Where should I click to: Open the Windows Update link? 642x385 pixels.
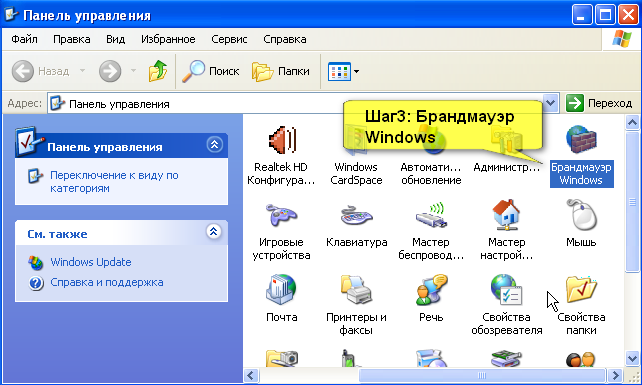[x=91, y=262]
